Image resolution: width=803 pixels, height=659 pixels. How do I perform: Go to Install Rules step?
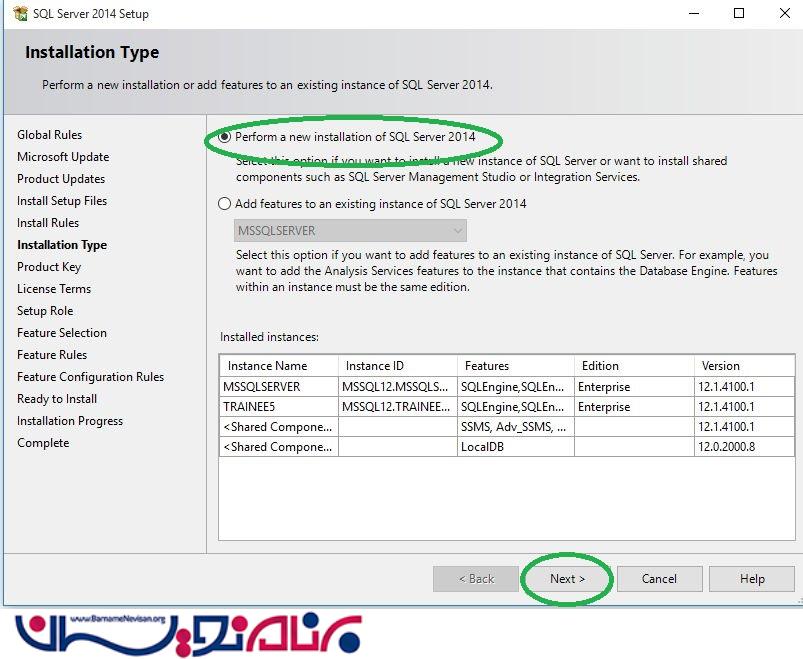click(x=48, y=223)
